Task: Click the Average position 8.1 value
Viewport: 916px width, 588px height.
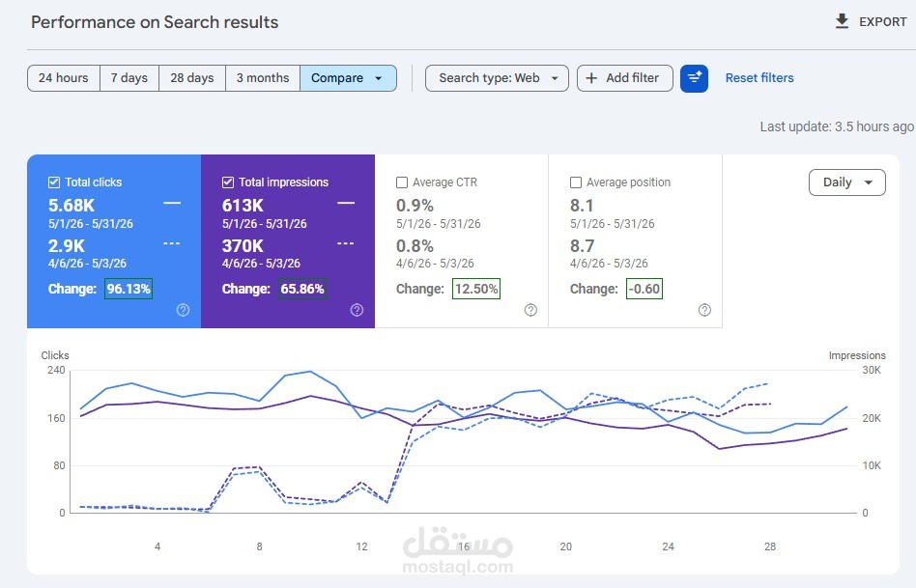Action: pos(582,206)
